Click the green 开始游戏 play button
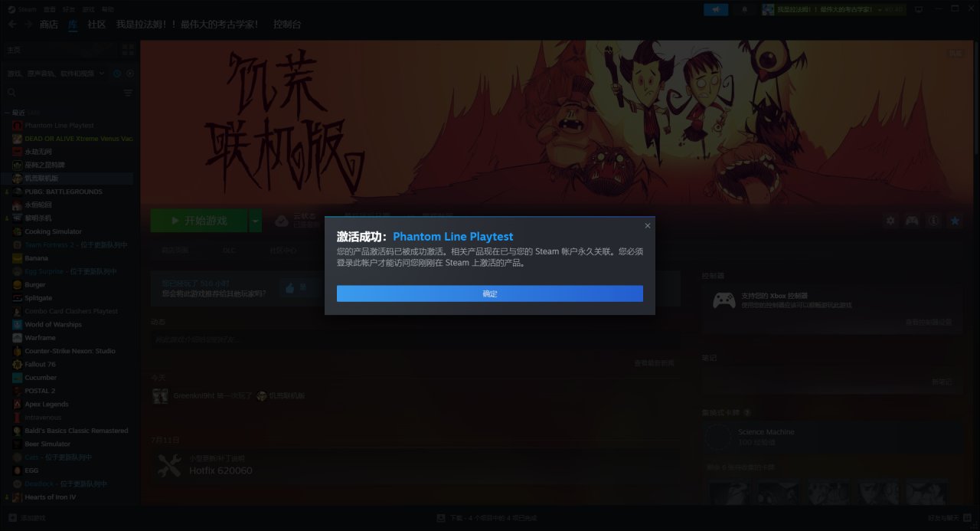This screenshot has height=531, width=980. point(199,221)
